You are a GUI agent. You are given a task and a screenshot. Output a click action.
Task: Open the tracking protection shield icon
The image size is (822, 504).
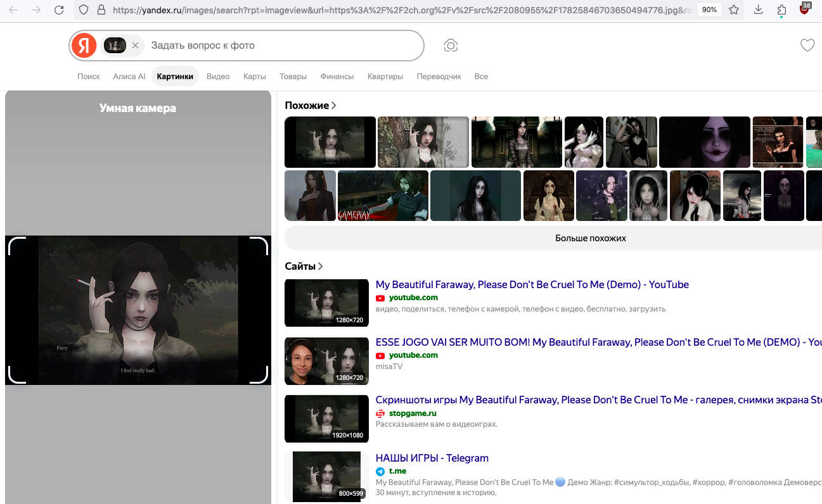(x=84, y=10)
